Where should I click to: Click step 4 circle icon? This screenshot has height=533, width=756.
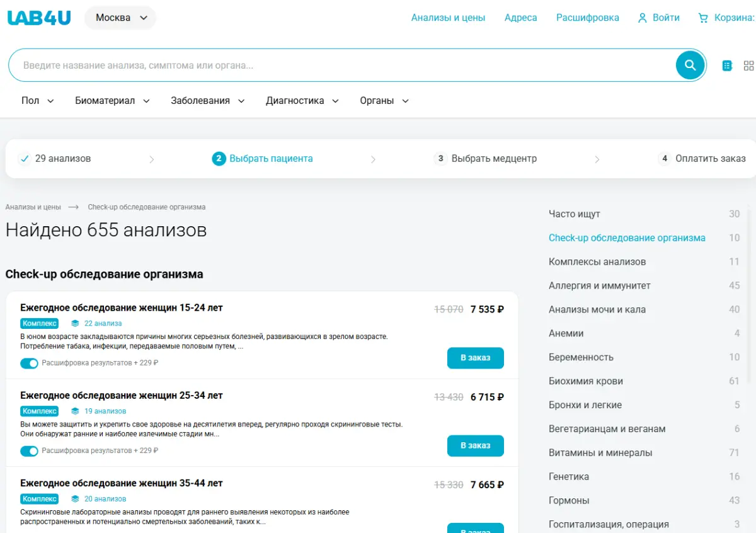pos(664,159)
